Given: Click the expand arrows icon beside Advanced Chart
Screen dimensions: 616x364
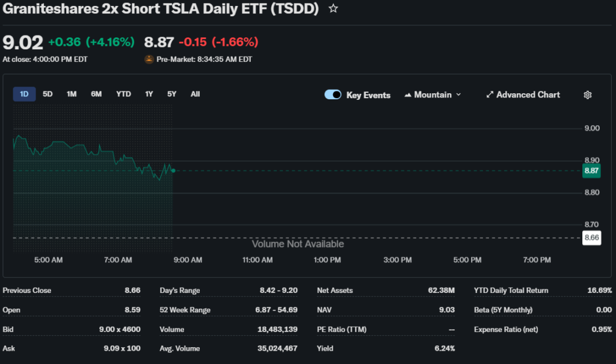Looking at the screenshot, I should pyautogui.click(x=490, y=95).
